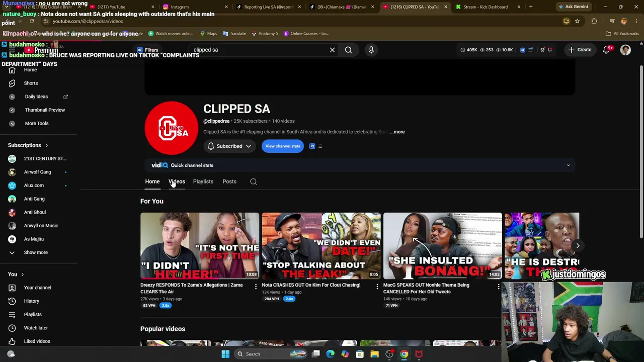Open Playlists in the left sidebar
This screenshot has width=644, height=362.
click(33, 314)
